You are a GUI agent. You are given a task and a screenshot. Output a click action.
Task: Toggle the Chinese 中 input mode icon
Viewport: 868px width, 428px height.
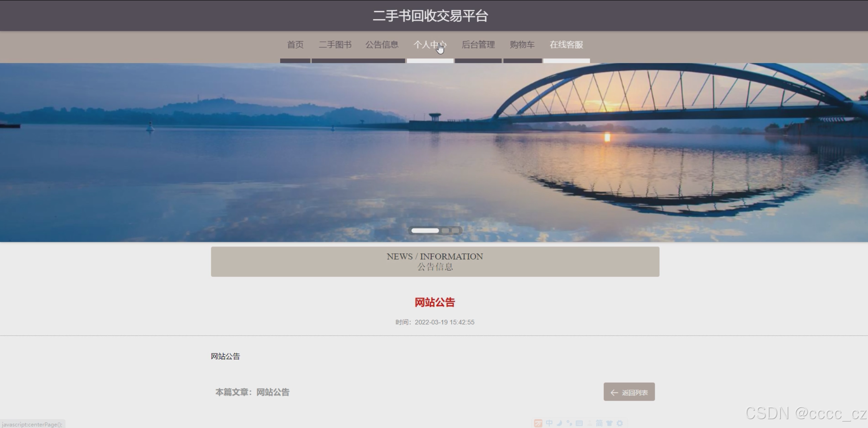pyautogui.click(x=549, y=423)
